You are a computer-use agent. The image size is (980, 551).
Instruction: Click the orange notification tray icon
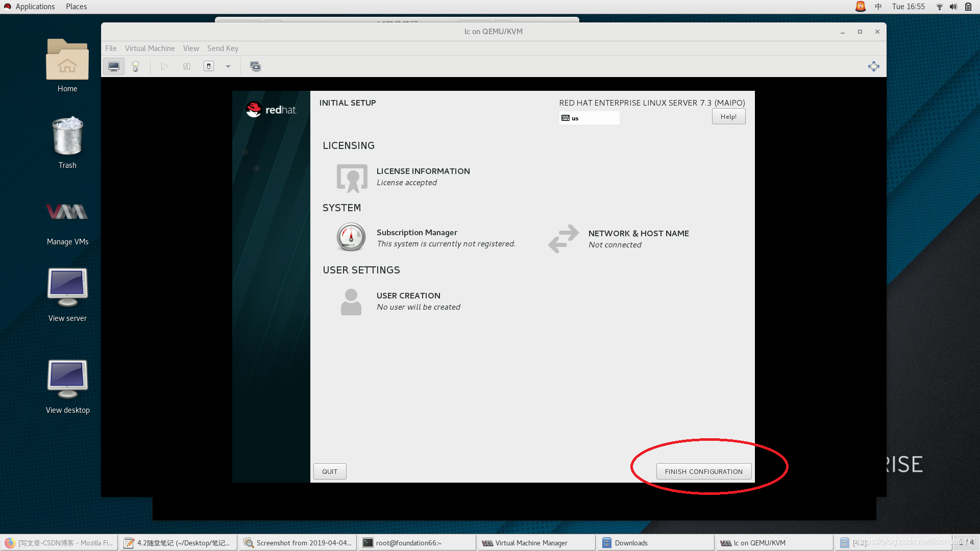[860, 7]
